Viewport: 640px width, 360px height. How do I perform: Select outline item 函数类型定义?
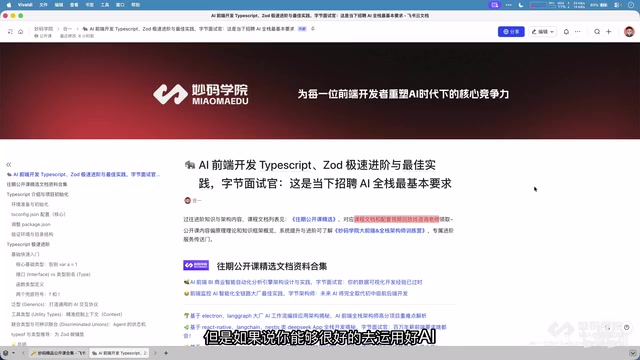pos(30,284)
